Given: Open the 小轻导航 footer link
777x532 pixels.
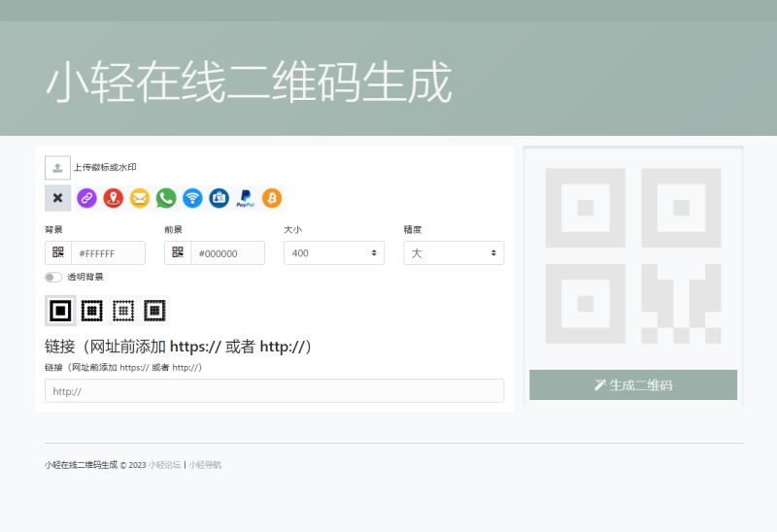Looking at the screenshot, I should pyautogui.click(x=205, y=465).
